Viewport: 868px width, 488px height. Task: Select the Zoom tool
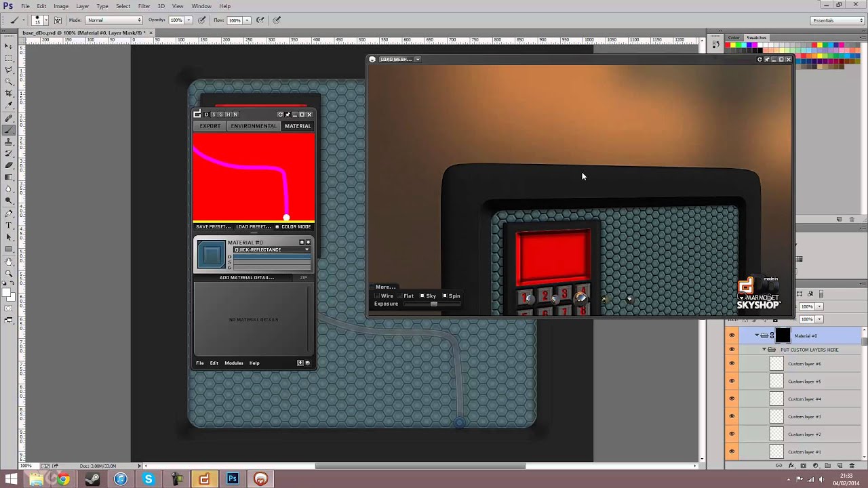click(x=8, y=274)
